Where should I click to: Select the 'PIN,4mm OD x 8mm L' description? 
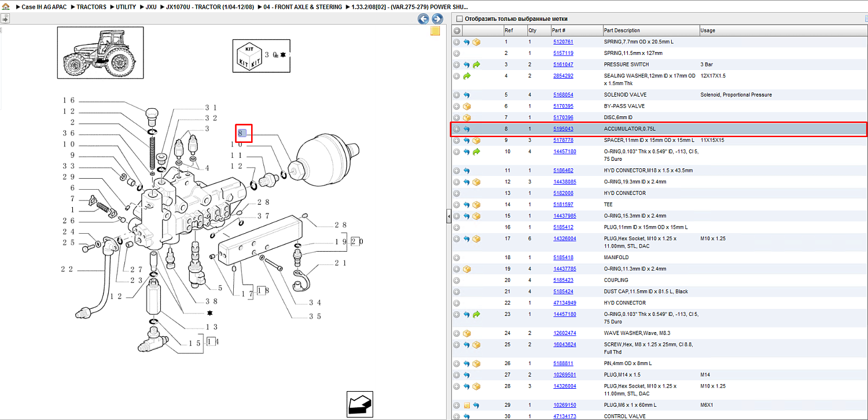point(628,363)
